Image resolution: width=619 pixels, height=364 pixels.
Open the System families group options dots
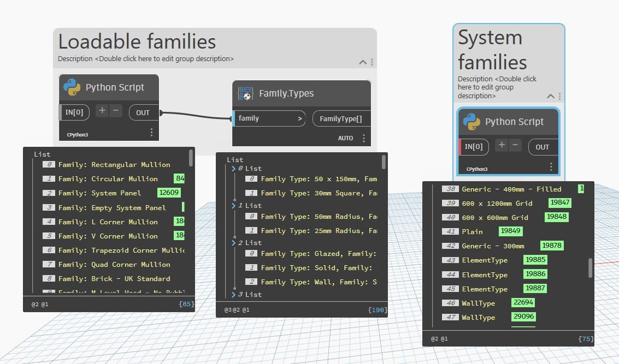pyautogui.click(x=560, y=96)
